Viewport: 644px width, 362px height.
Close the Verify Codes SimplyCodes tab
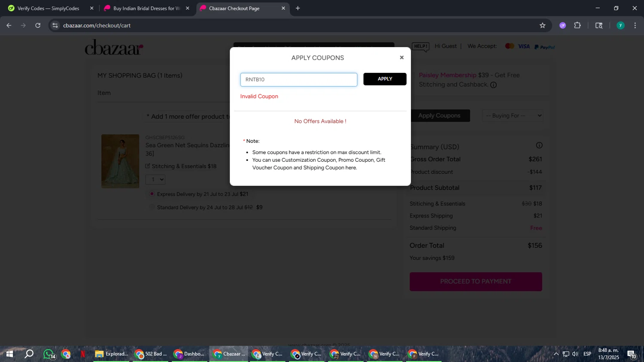[91, 8]
